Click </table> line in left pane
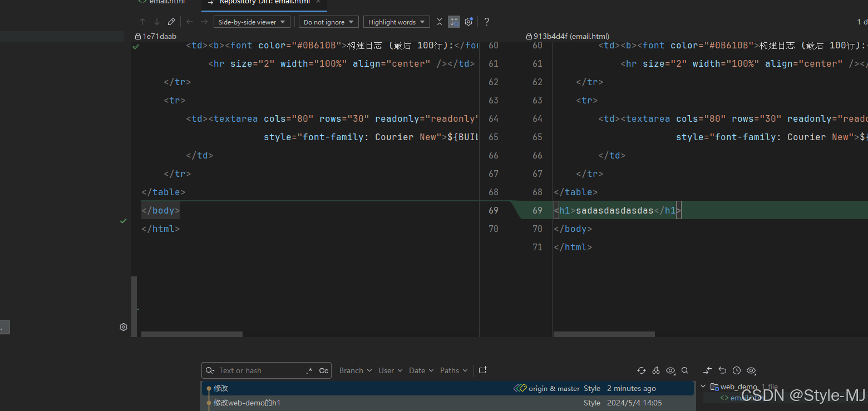 point(164,192)
